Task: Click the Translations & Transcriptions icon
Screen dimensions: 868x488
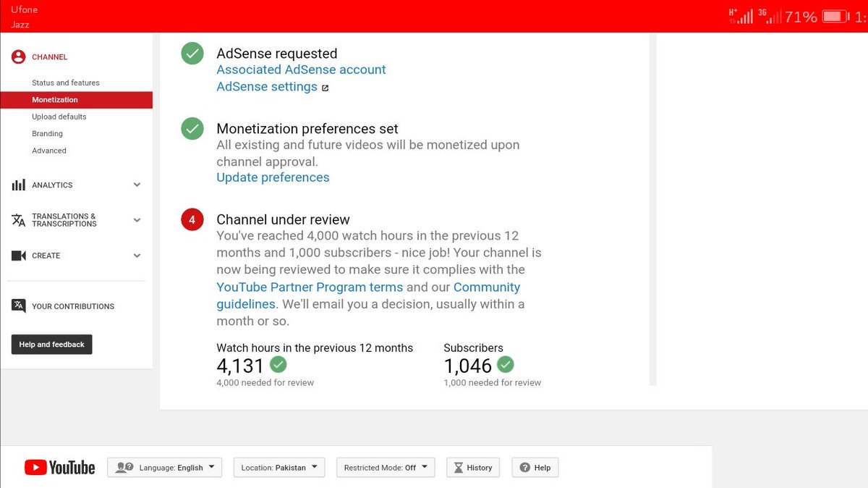Action: coord(19,220)
